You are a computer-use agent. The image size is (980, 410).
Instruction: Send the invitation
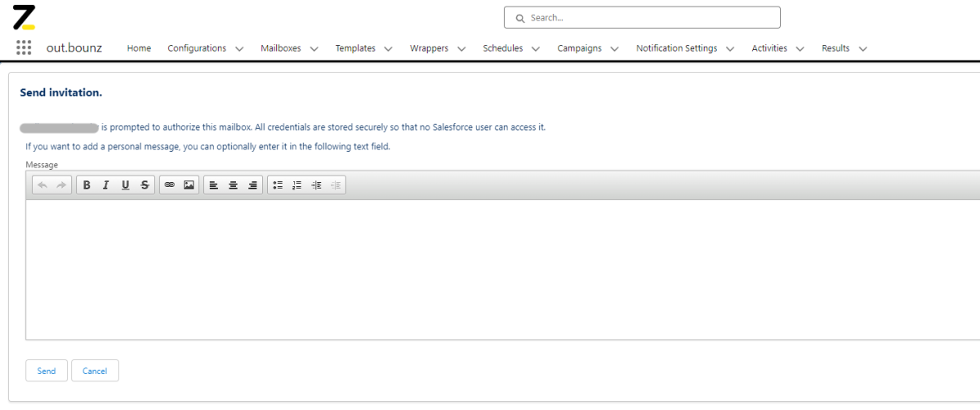[47, 371]
